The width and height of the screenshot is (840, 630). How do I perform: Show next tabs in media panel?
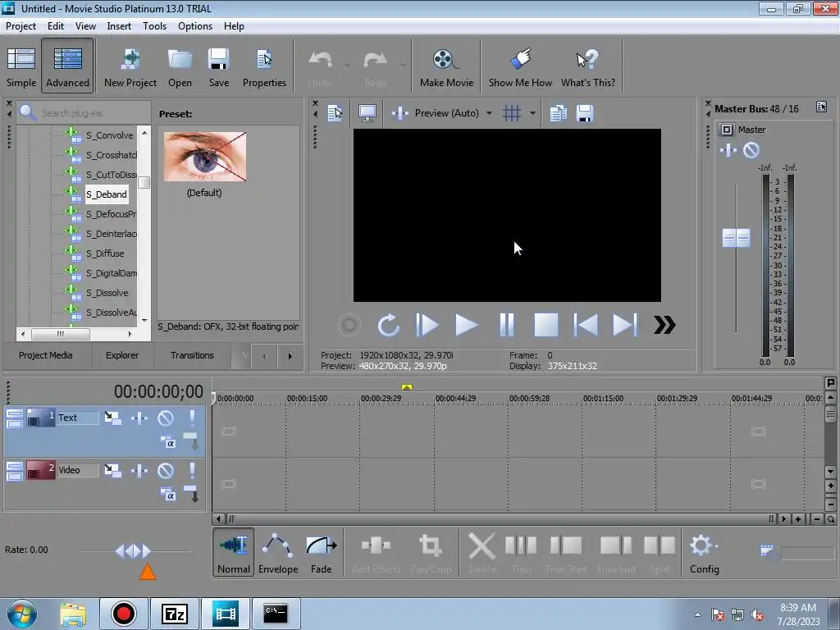click(290, 356)
